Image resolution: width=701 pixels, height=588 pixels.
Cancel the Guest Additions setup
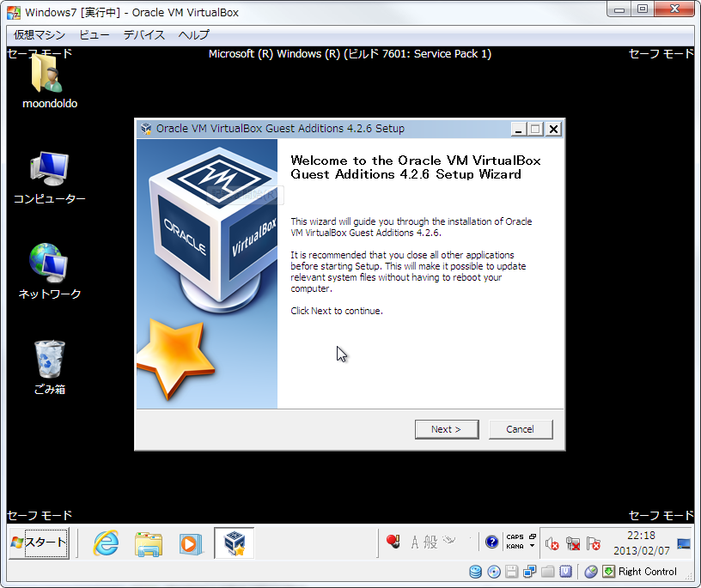520,429
